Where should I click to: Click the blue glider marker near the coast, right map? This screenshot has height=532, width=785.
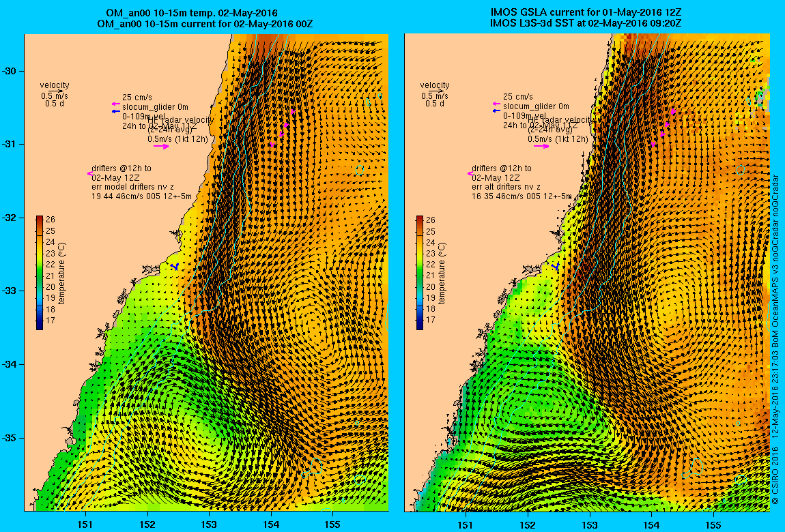(555, 267)
